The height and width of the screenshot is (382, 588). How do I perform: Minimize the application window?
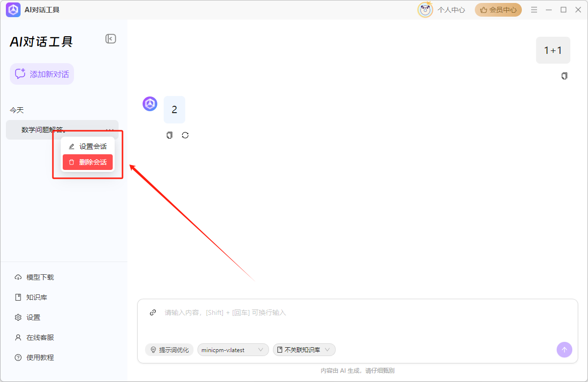549,10
